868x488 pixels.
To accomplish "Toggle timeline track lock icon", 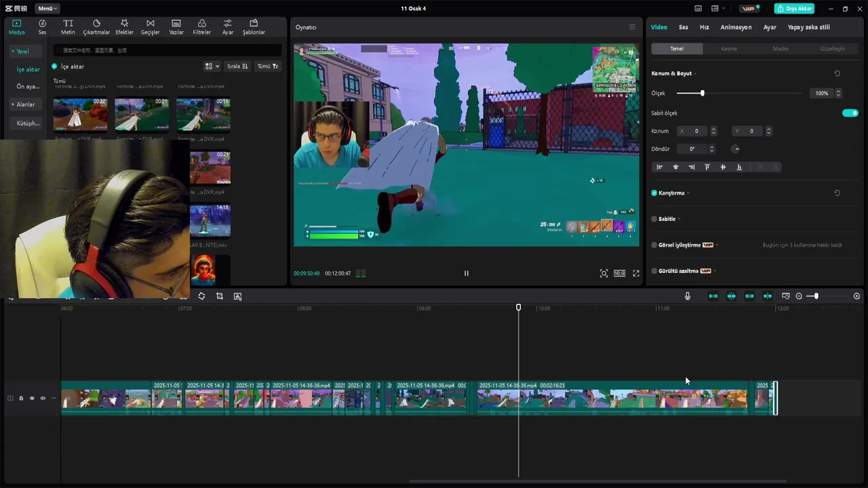I will click(x=21, y=399).
